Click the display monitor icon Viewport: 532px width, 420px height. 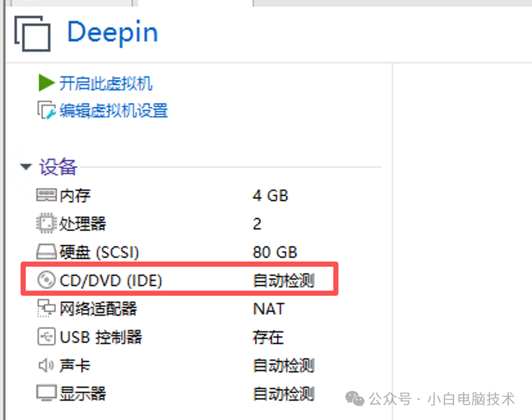point(46,394)
